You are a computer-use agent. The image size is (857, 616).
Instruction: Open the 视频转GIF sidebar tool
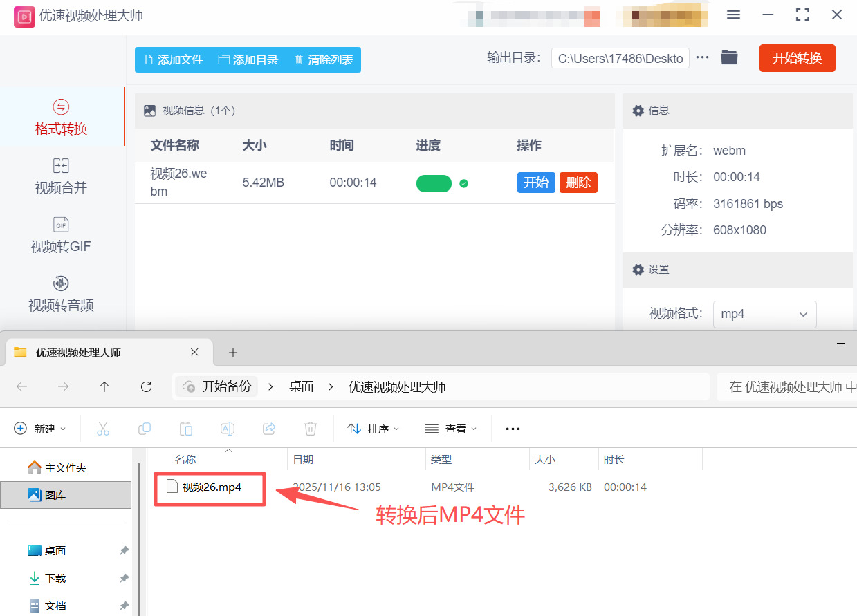coord(61,235)
